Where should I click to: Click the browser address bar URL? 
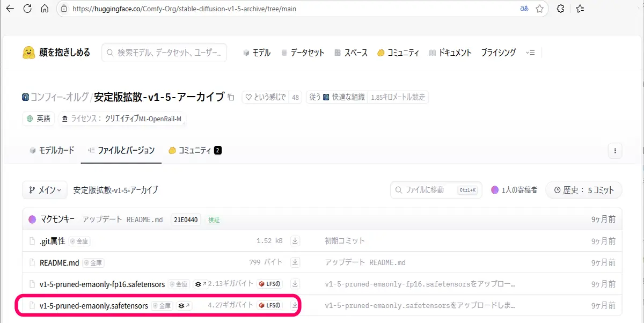click(x=184, y=9)
